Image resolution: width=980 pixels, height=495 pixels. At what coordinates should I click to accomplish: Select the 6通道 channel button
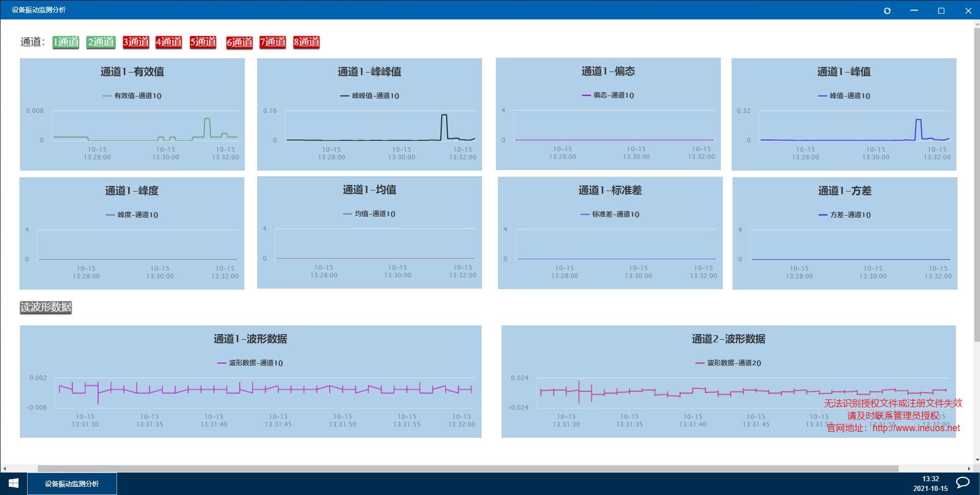239,42
